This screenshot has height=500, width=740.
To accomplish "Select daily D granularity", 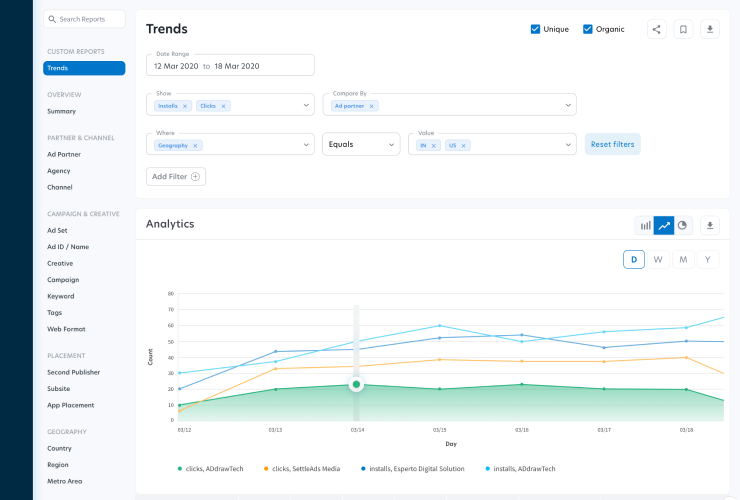I will tap(634, 260).
